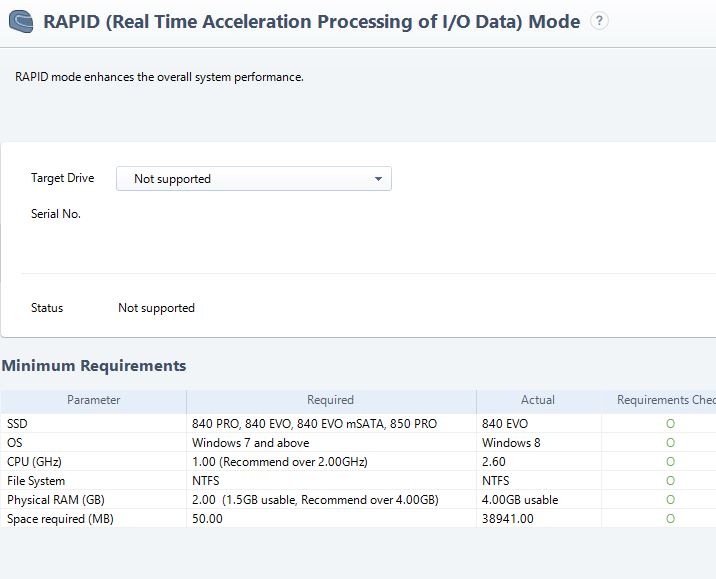Click the 38941.00 actual space value
Image resolution: width=716 pixels, height=579 pixels.
point(508,519)
